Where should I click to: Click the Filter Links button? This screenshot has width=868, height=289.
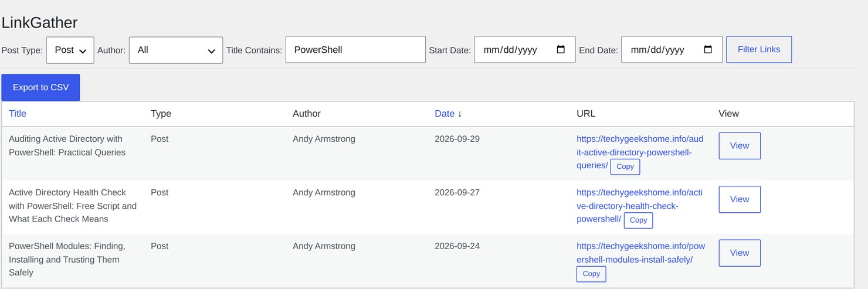click(759, 49)
